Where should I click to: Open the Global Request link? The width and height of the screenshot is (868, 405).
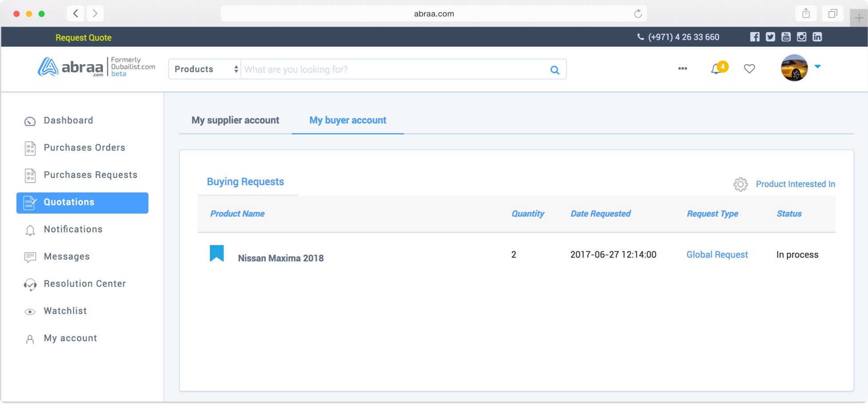[x=717, y=254]
